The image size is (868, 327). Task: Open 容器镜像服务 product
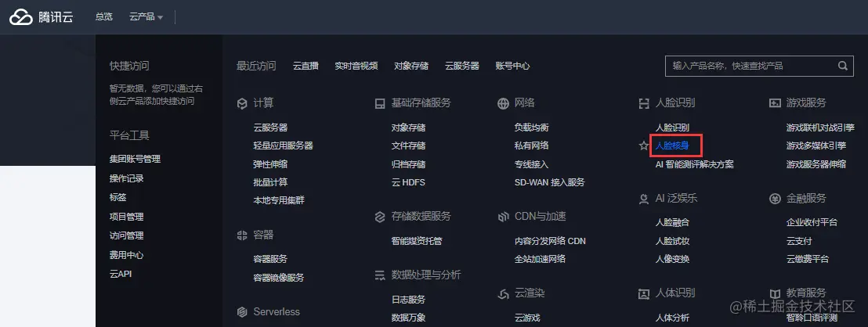[x=278, y=278]
